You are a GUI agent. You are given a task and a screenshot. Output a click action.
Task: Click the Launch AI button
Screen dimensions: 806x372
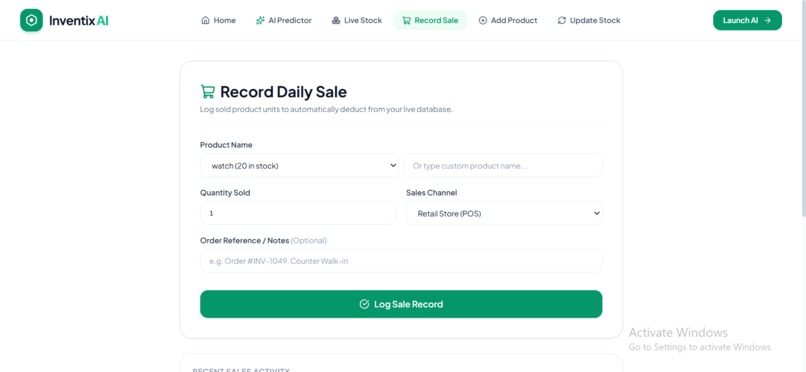tap(747, 21)
